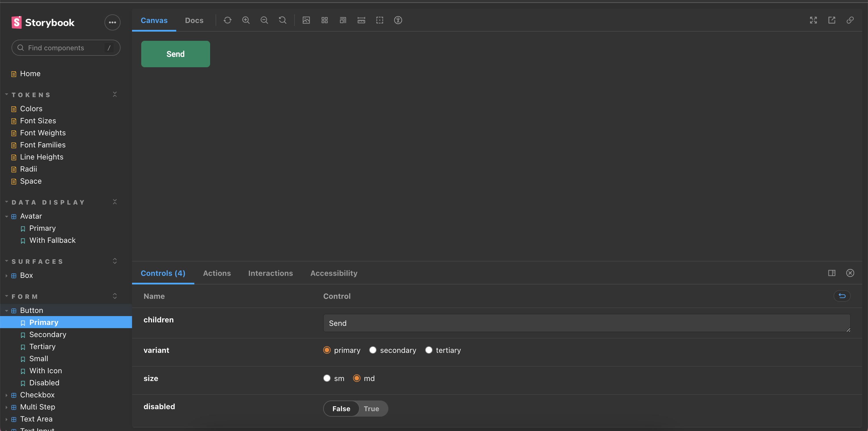Click the zoom in magnifier icon
868x431 pixels.
[246, 20]
